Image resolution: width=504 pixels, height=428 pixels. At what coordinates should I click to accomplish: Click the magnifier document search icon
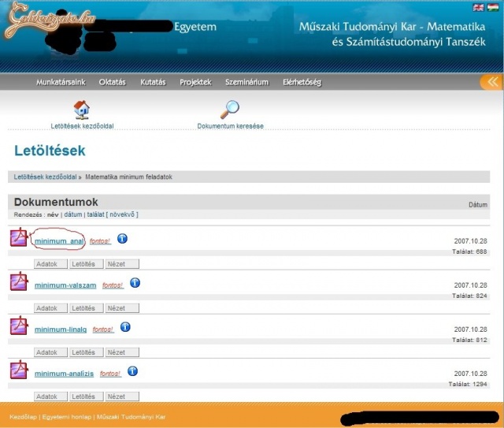point(230,110)
